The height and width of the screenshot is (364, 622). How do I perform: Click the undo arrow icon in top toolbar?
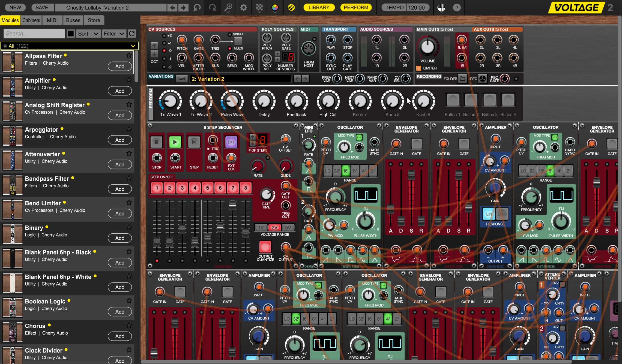click(197, 8)
